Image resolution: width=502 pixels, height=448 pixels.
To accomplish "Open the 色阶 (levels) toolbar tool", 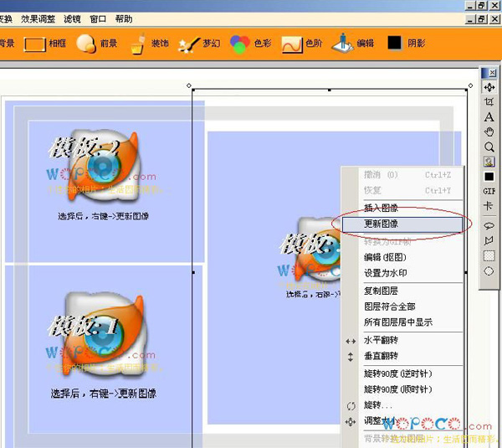I will tap(301, 44).
